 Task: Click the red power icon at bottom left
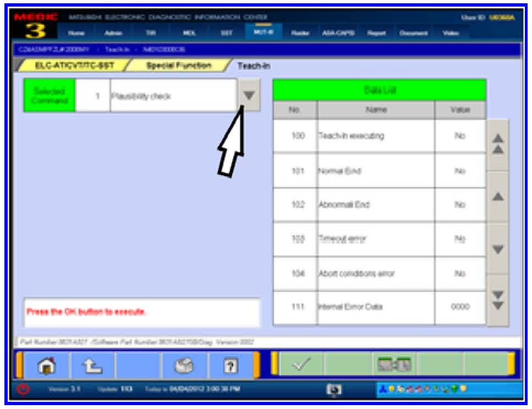click(23, 390)
